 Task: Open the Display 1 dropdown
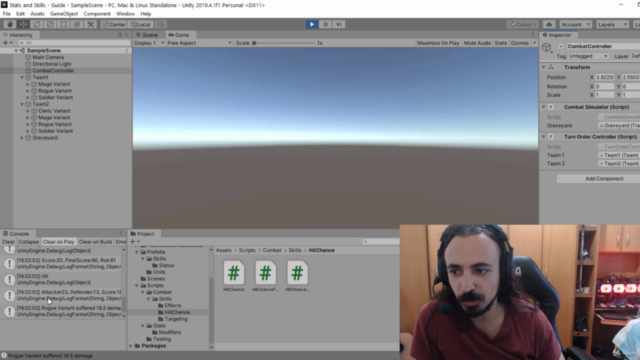[x=149, y=43]
